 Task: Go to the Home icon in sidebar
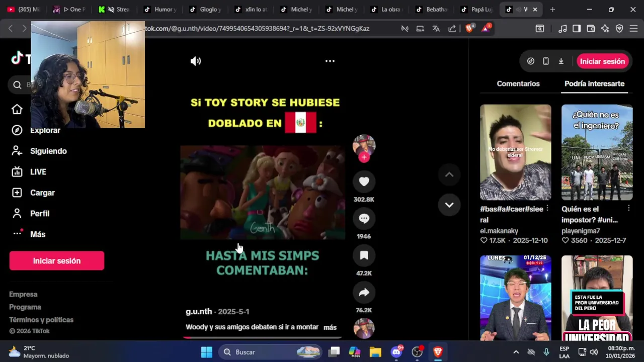point(17,109)
